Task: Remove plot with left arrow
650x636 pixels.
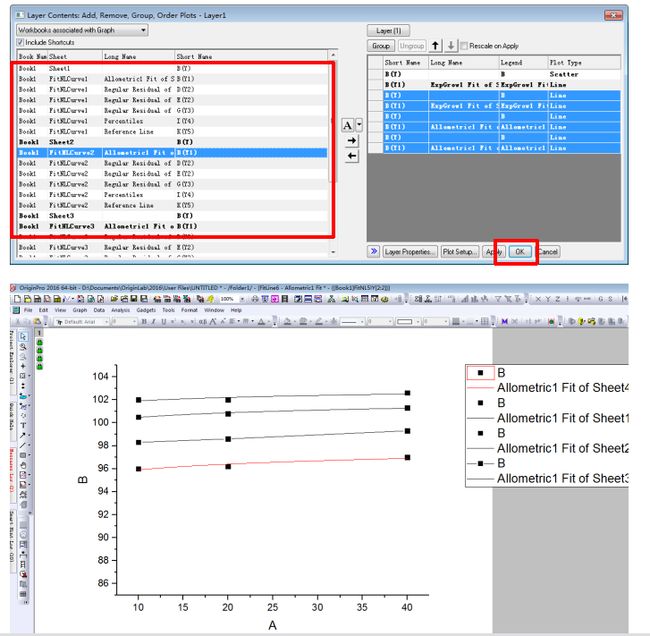Action: (x=352, y=156)
